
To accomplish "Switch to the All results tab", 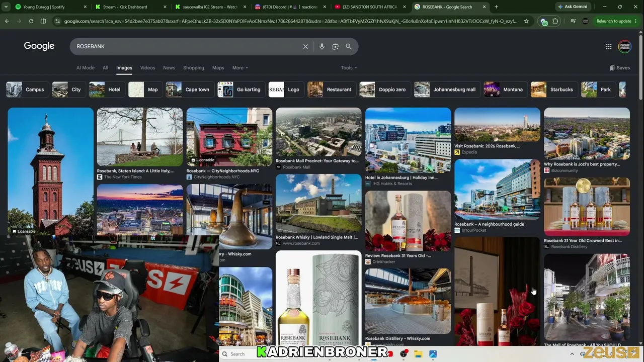I will pyautogui.click(x=105, y=68).
